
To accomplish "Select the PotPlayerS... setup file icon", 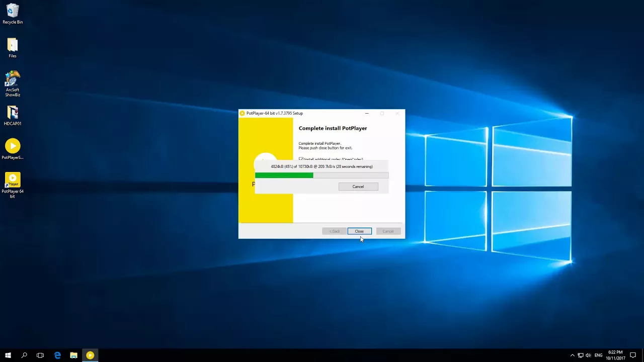I will [x=13, y=149].
